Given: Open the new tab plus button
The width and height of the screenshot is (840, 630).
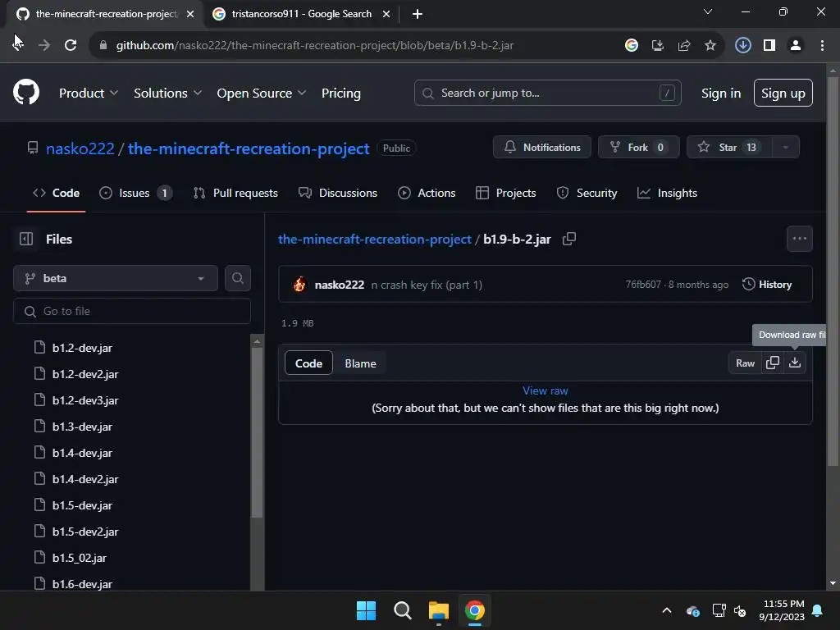Looking at the screenshot, I should (418, 14).
